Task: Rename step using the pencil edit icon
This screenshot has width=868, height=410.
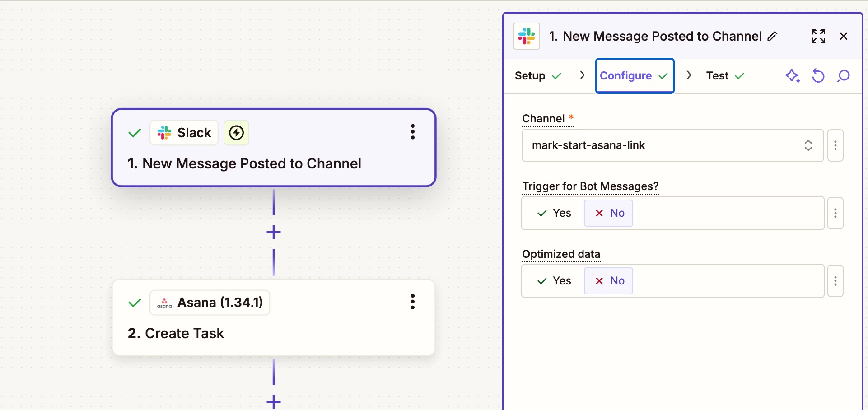Action: tap(773, 36)
